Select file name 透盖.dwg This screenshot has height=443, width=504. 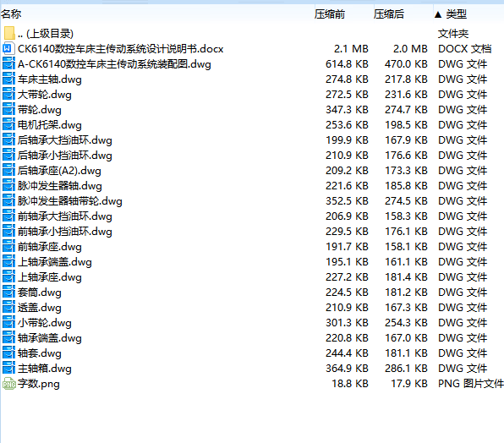coord(40,308)
